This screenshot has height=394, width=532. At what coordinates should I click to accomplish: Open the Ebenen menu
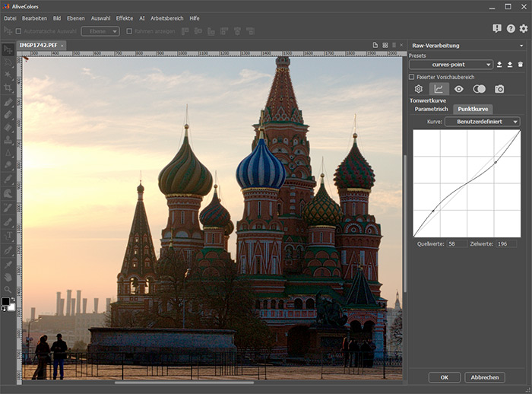pos(76,18)
